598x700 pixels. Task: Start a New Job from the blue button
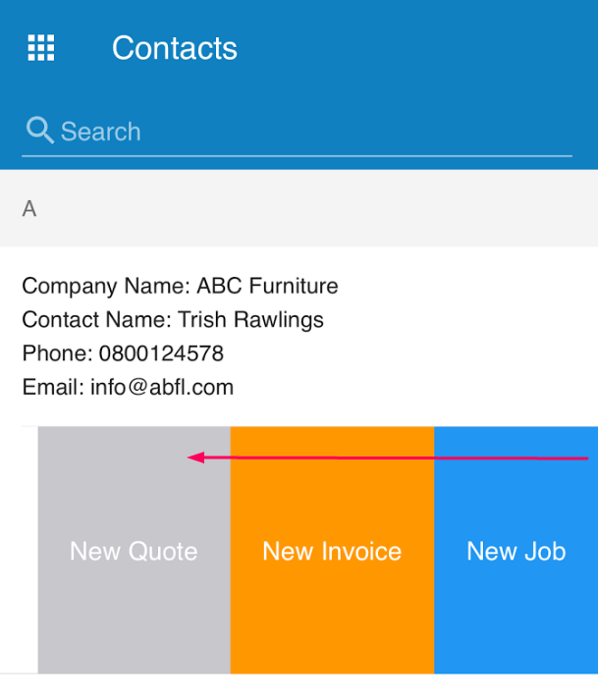click(516, 550)
